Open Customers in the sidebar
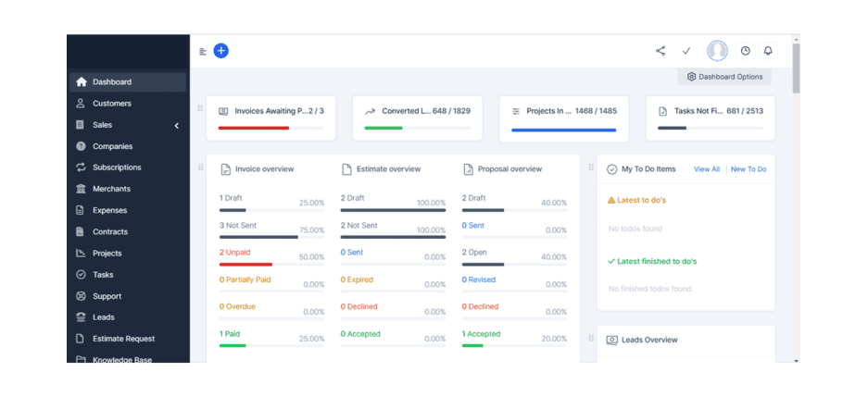The width and height of the screenshot is (868, 397). 111,104
